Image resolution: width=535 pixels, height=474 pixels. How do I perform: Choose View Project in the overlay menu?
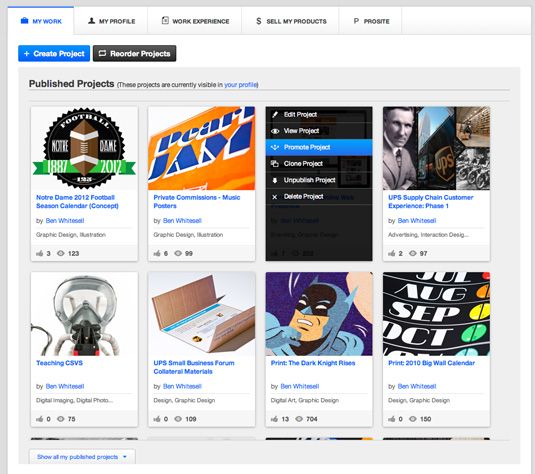pyautogui.click(x=319, y=131)
